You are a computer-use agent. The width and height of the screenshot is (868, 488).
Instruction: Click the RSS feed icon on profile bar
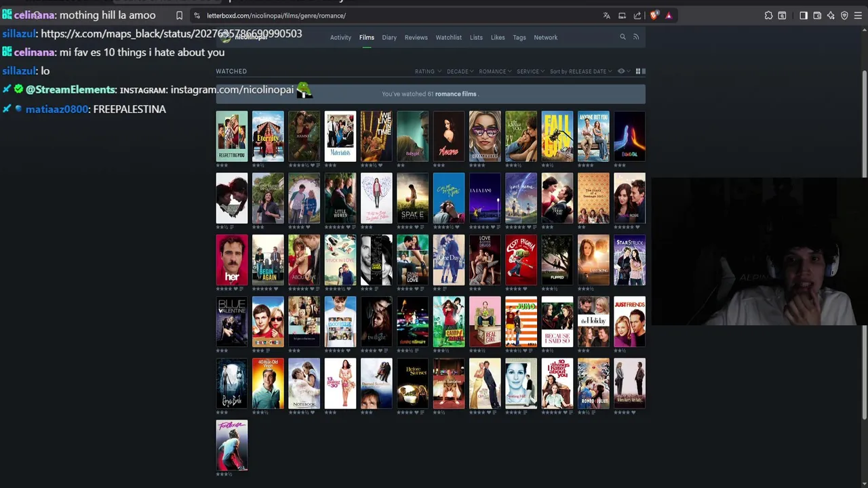click(x=636, y=37)
